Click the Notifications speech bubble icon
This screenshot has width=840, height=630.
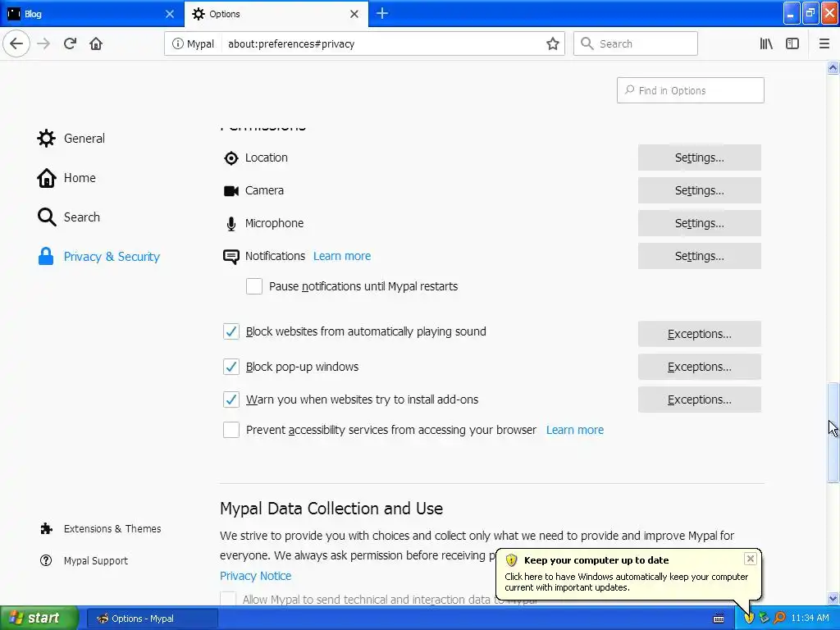click(x=231, y=257)
